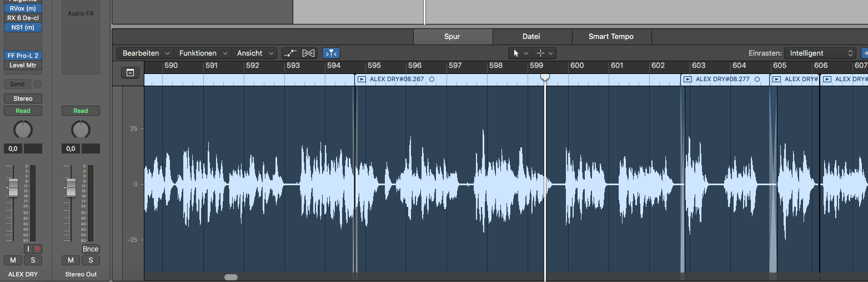Open the Funktionen menu

pos(203,53)
